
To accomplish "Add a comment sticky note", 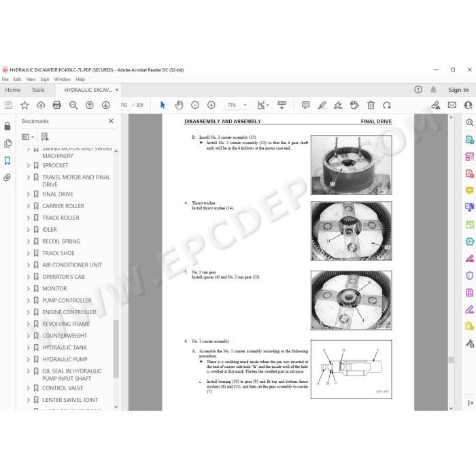I will click(x=306, y=105).
